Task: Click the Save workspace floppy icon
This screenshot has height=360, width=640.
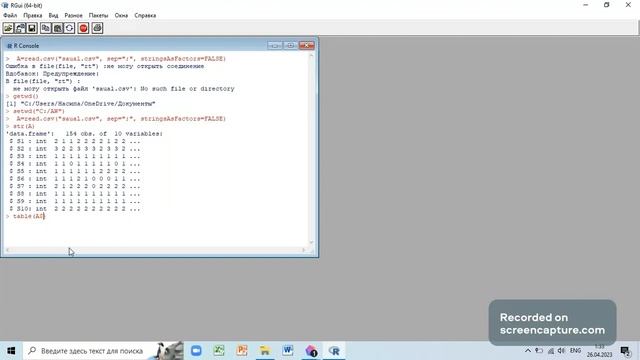Action: pyautogui.click(x=32, y=28)
